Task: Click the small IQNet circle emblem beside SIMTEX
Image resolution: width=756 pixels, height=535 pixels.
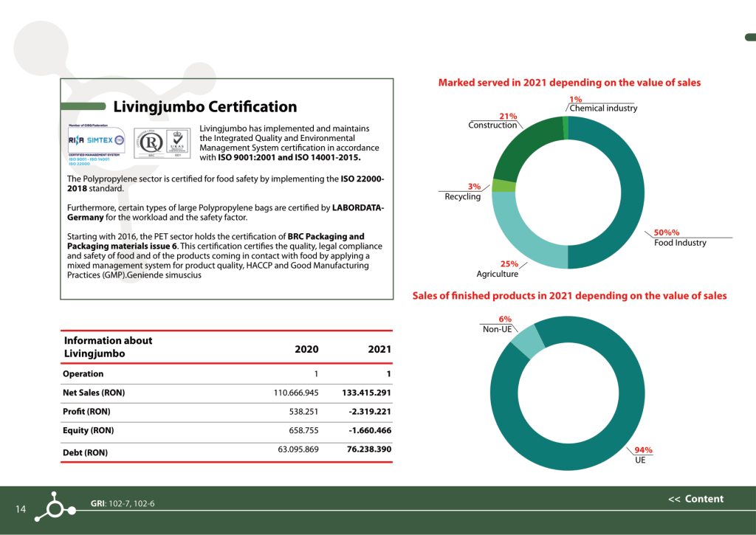Action: (x=120, y=140)
